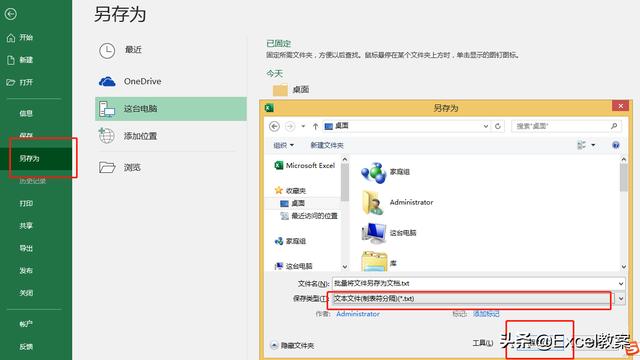Open the Administrator folder in file list

(x=397, y=202)
